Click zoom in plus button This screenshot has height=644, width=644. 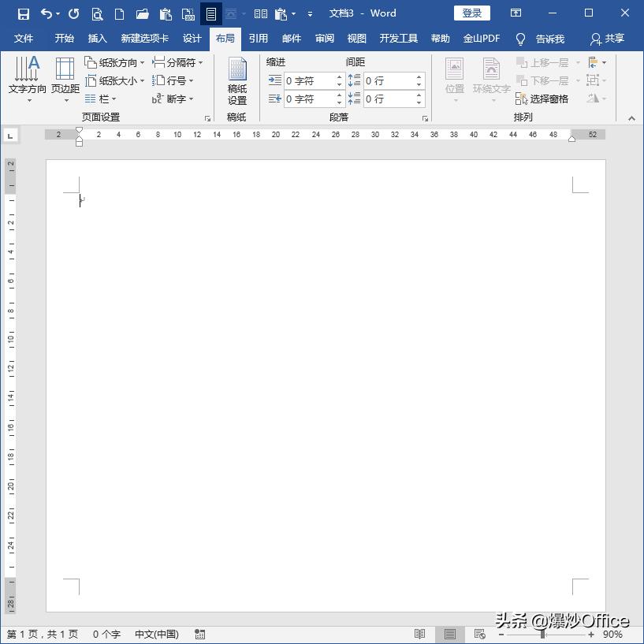[591, 635]
